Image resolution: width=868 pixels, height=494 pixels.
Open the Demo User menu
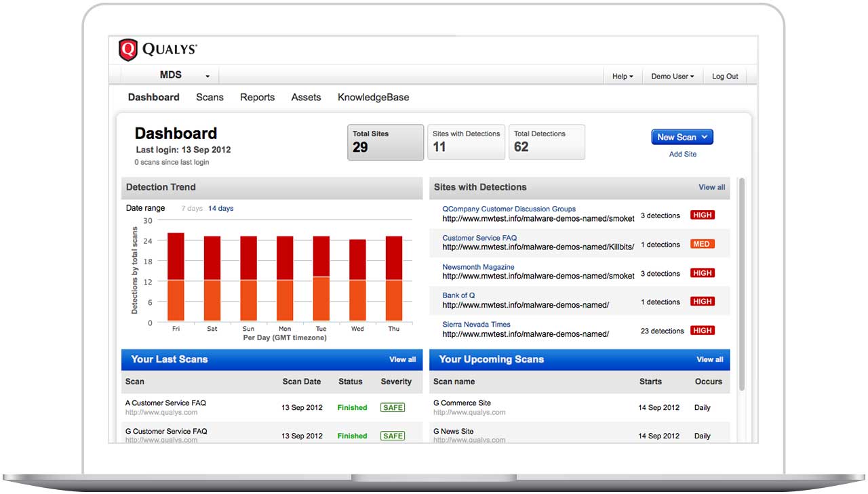click(671, 76)
